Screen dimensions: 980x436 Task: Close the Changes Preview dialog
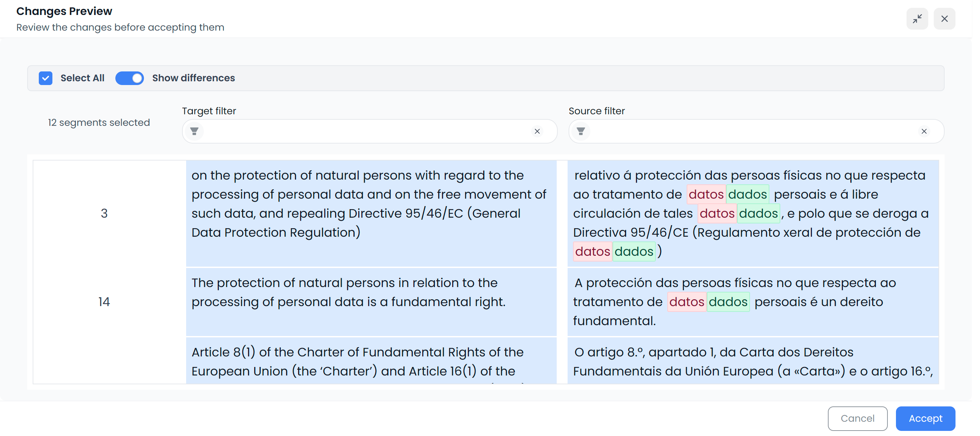[x=944, y=19]
